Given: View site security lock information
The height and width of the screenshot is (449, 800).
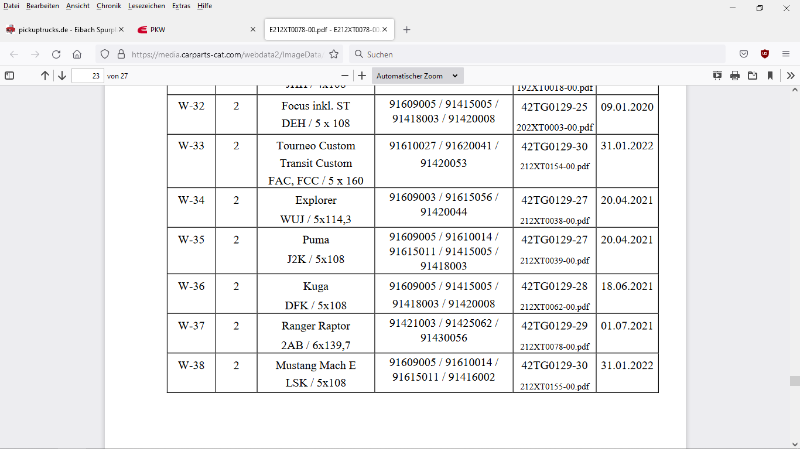Looking at the screenshot, I should pyautogui.click(x=121, y=54).
